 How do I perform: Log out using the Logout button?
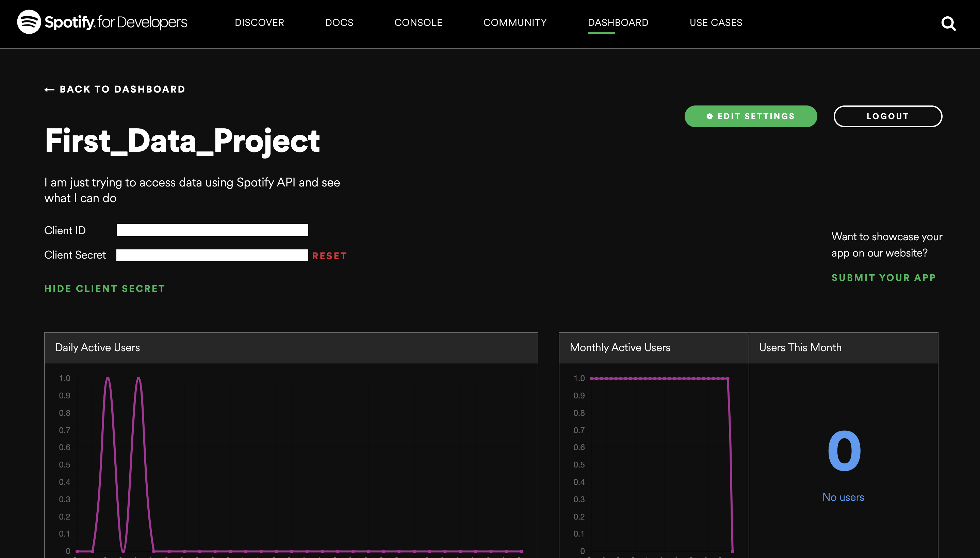tap(888, 116)
